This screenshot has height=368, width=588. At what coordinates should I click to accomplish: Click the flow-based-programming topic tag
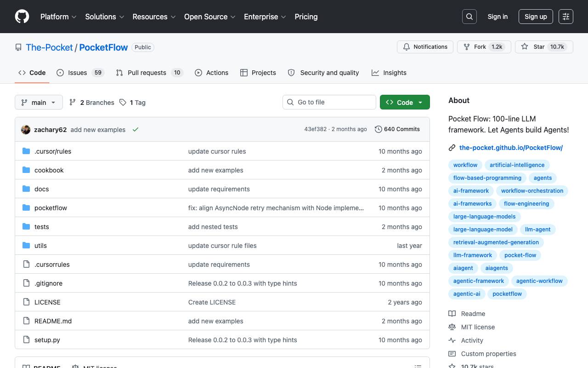[487, 178]
